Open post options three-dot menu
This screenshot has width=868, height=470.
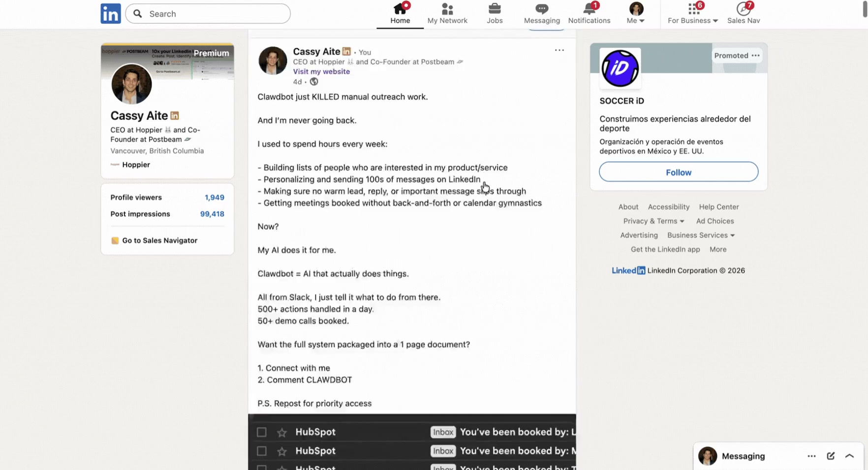pos(559,50)
